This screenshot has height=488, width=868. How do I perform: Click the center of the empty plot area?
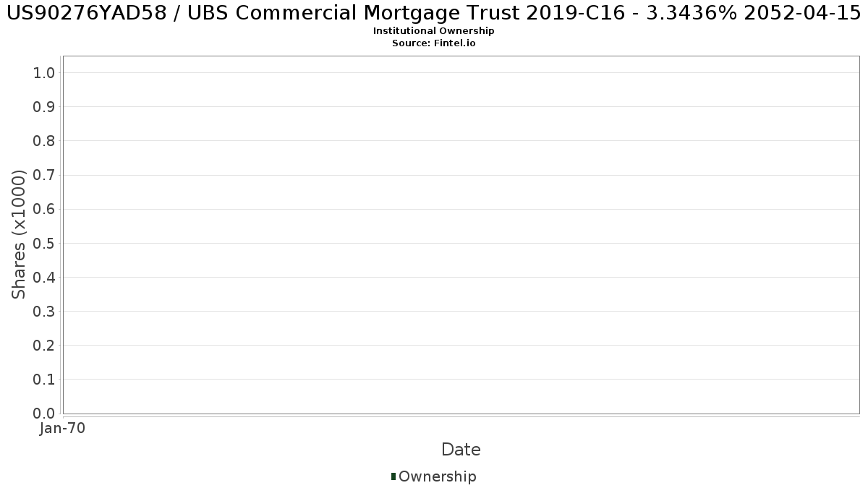tap(461, 235)
